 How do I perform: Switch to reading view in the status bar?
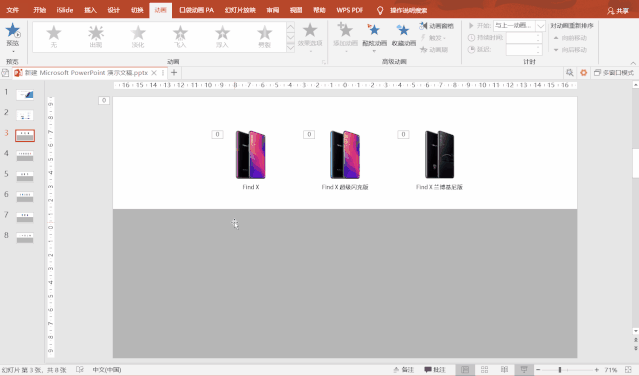[x=505, y=369]
